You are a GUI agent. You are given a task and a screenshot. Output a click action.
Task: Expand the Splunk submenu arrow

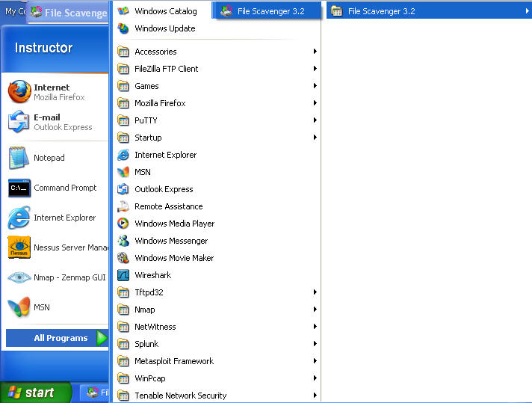315,344
